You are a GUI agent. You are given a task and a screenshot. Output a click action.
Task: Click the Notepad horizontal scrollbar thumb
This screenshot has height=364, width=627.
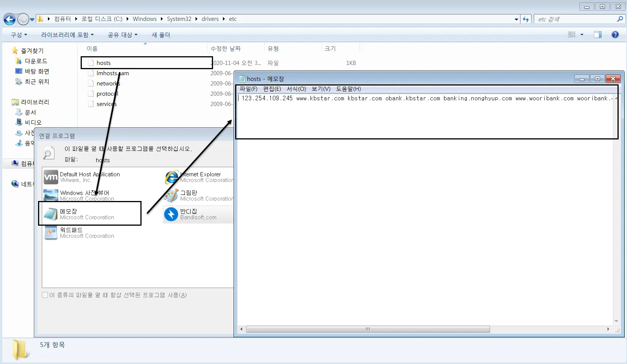pyautogui.click(x=368, y=329)
